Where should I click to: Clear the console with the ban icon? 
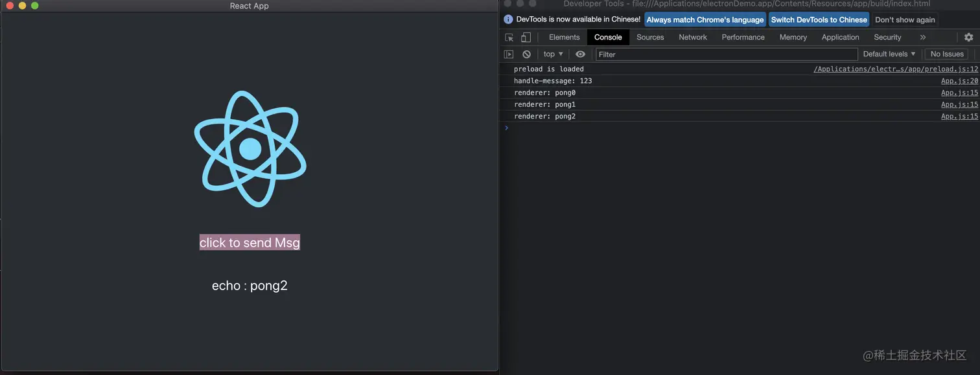(x=526, y=54)
